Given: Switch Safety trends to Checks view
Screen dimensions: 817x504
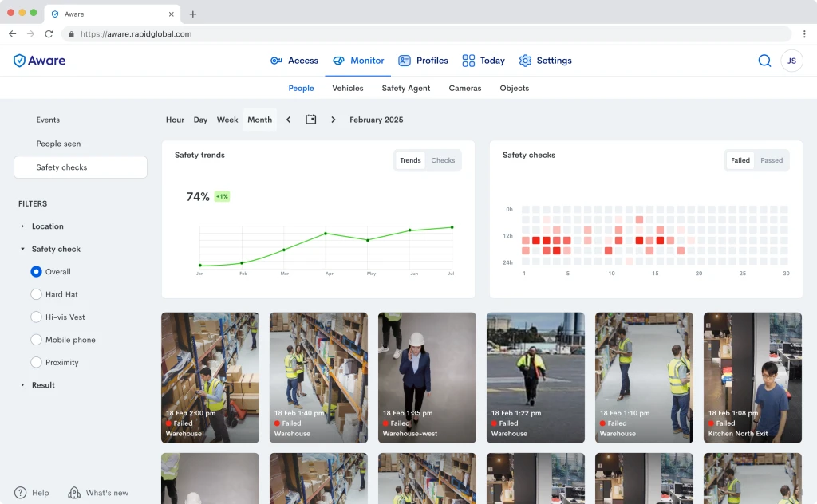Looking at the screenshot, I should click(443, 160).
